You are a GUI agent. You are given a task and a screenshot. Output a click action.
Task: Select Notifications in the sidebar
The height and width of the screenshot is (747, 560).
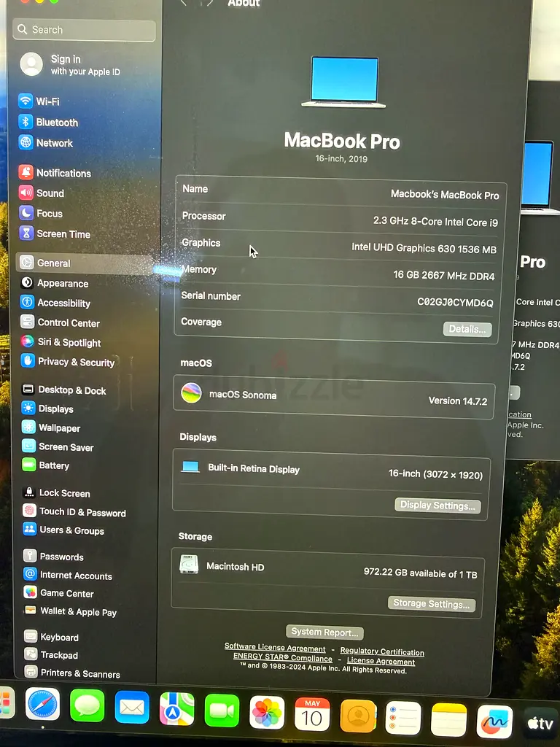(55, 173)
